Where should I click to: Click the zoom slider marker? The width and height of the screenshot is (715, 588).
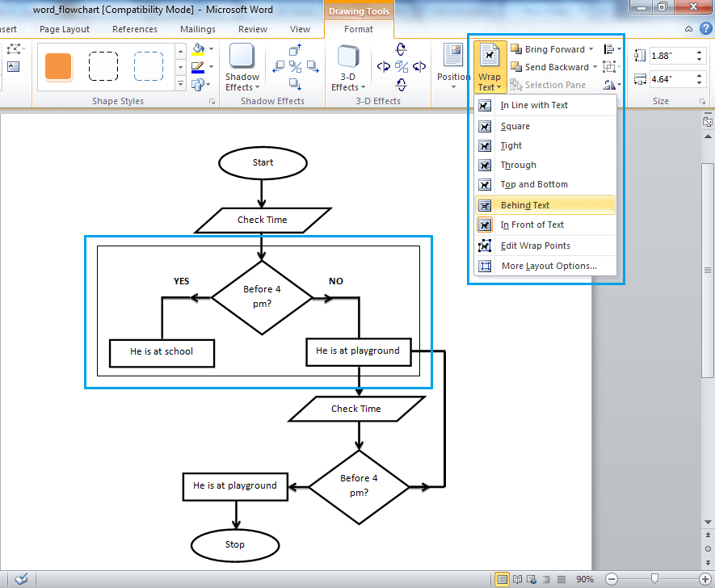click(654, 578)
